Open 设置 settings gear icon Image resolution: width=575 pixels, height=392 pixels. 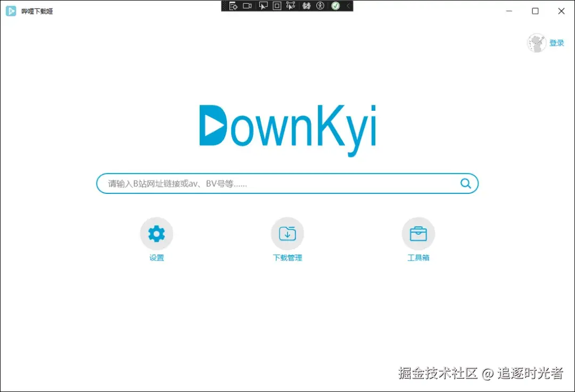tap(157, 234)
